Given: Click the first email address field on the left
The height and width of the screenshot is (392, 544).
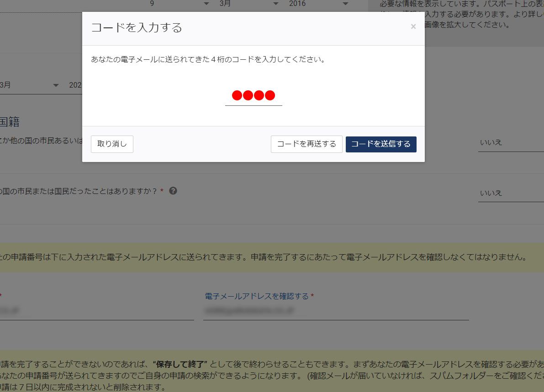Looking at the screenshot, I should point(96,311).
